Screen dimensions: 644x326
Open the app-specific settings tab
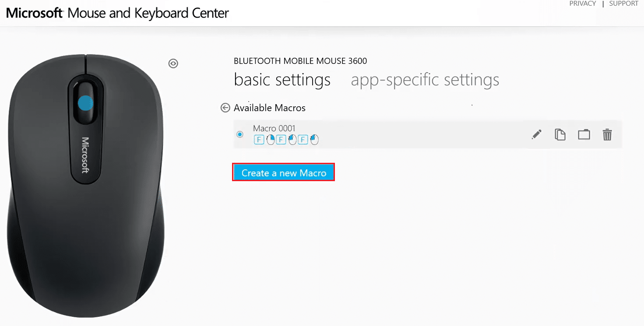pos(425,80)
